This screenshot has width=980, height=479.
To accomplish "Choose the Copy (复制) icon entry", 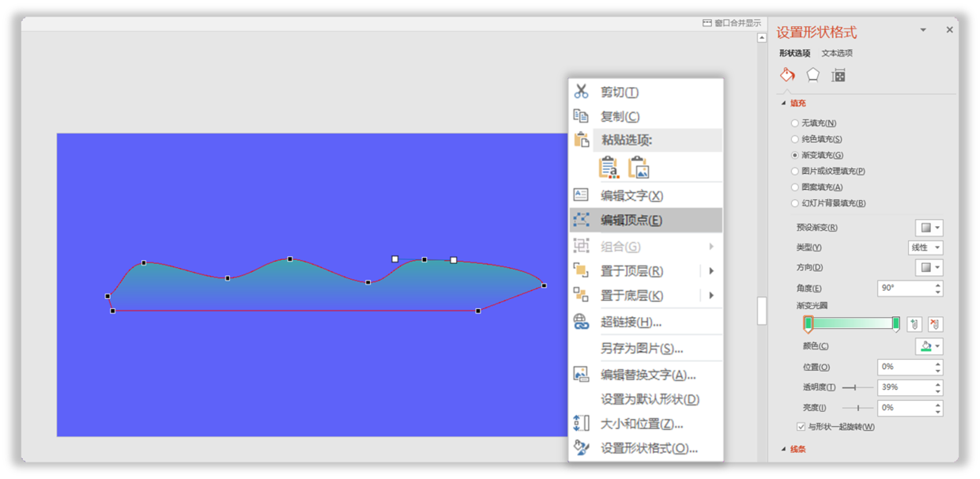I will (x=582, y=116).
